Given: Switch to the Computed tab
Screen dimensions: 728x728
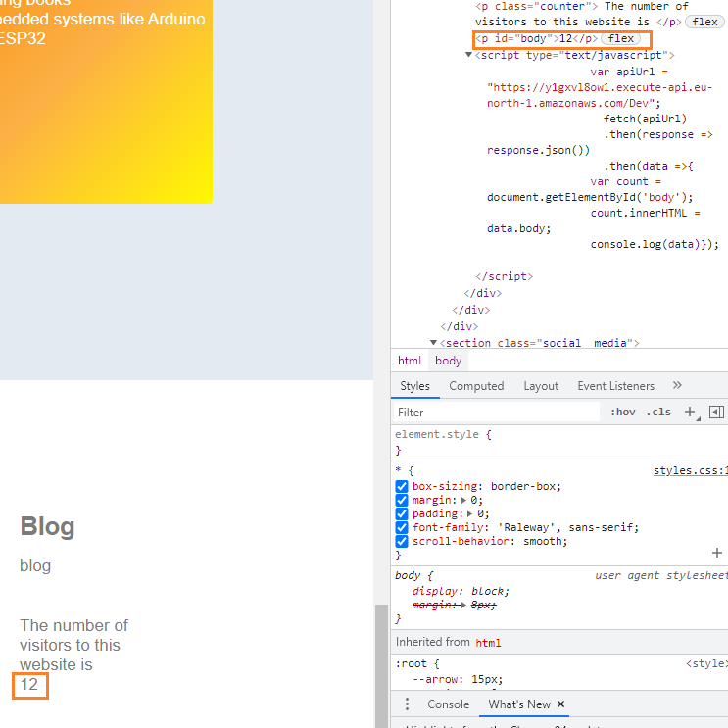Looking at the screenshot, I should pos(476,386).
